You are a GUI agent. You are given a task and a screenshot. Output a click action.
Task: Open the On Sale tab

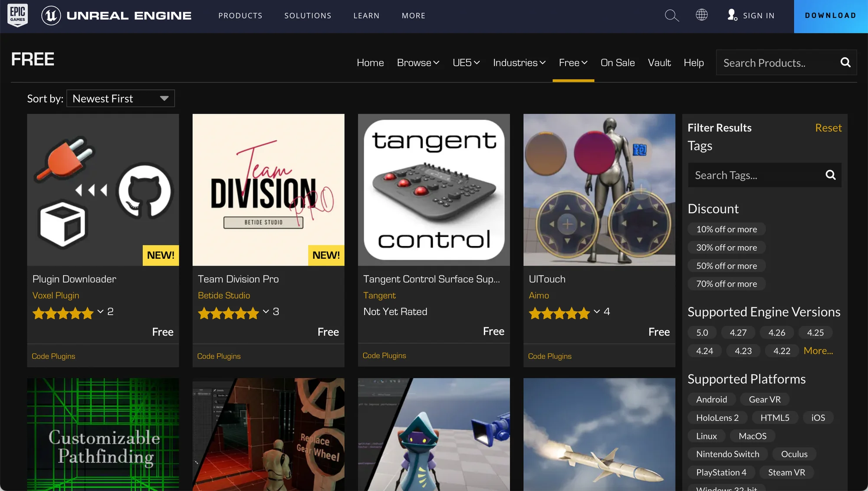(617, 63)
